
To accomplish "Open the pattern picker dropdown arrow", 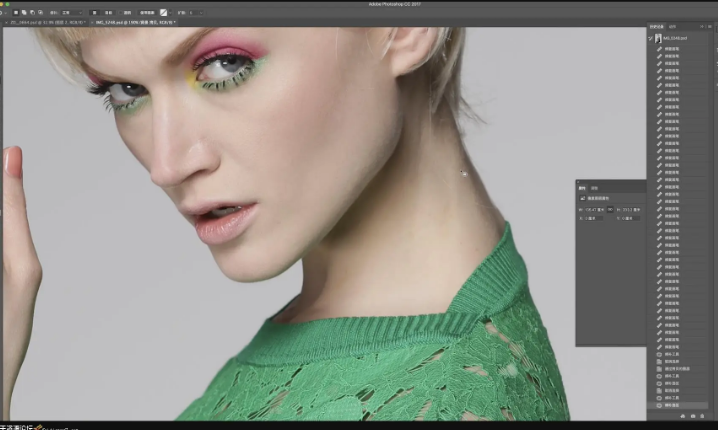I will pyautogui.click(x=170, y=13).
